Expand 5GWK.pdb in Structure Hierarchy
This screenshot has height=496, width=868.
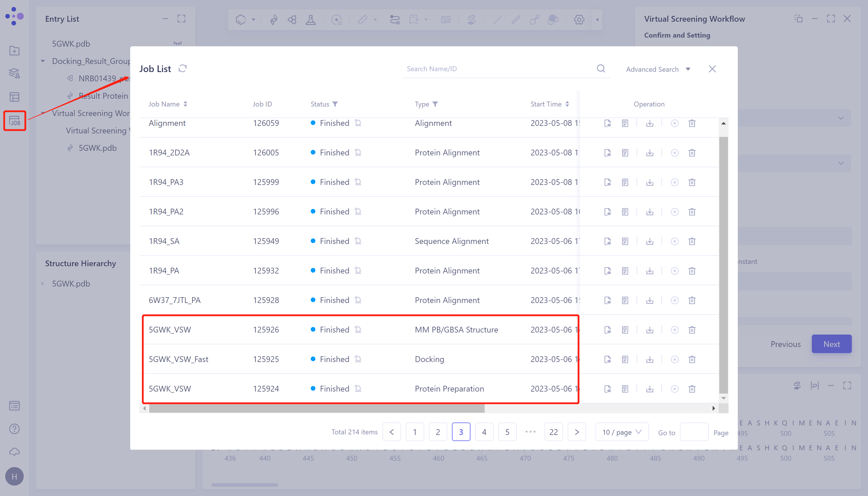coord(43,283)
